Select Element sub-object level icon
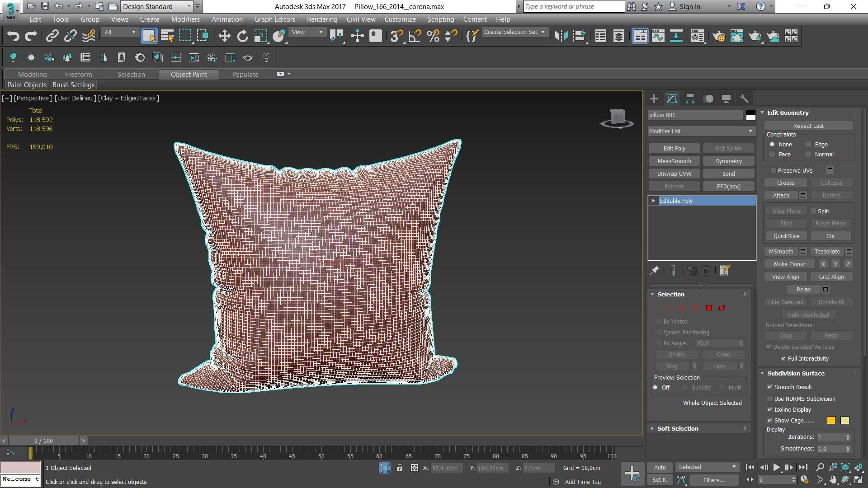868x488 pixels. [722, 308]
